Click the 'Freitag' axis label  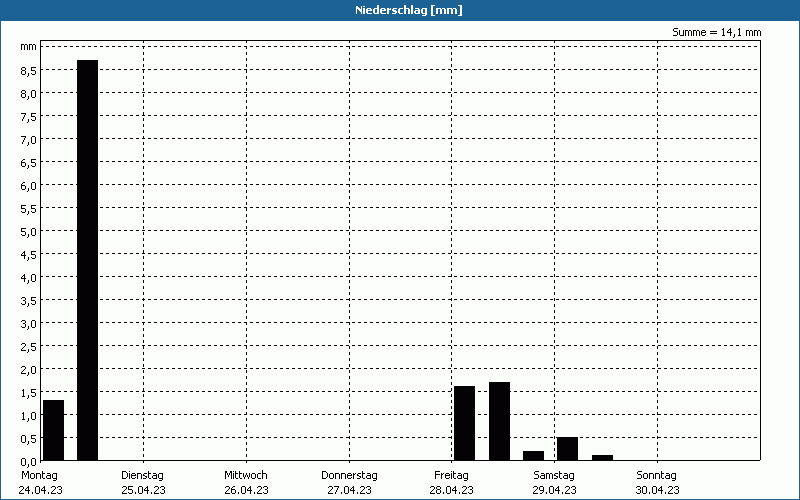tap(451, 476)
